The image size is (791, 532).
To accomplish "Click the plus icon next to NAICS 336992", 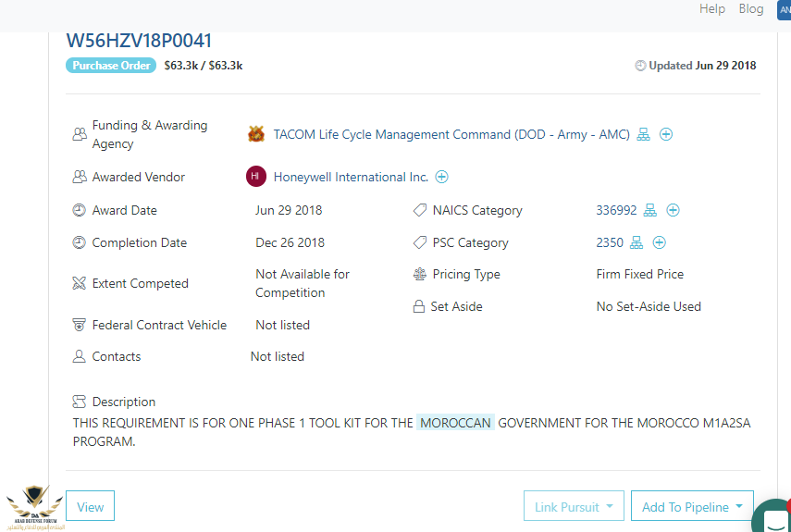I will pos(674,210).
